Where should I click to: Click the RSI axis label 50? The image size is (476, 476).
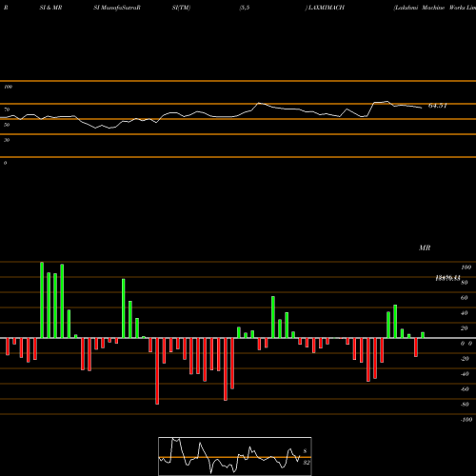point(7,125)
